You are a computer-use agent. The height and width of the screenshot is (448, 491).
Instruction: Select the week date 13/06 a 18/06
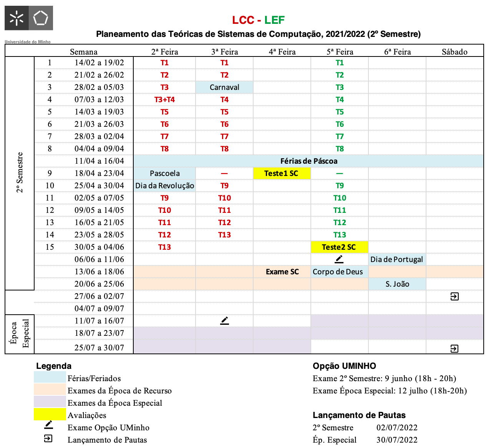pos(99,272)
